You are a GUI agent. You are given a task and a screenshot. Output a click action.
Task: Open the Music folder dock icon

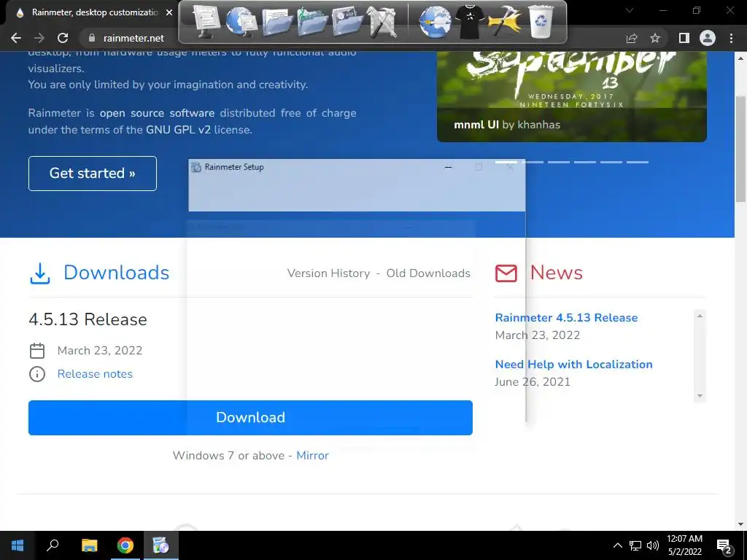point(312,23)
